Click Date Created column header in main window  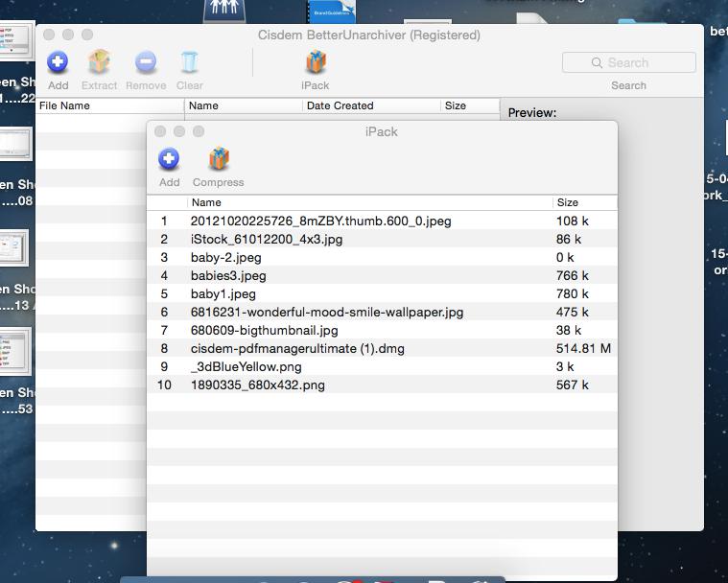pyautogui.click(x=371, y=105)
